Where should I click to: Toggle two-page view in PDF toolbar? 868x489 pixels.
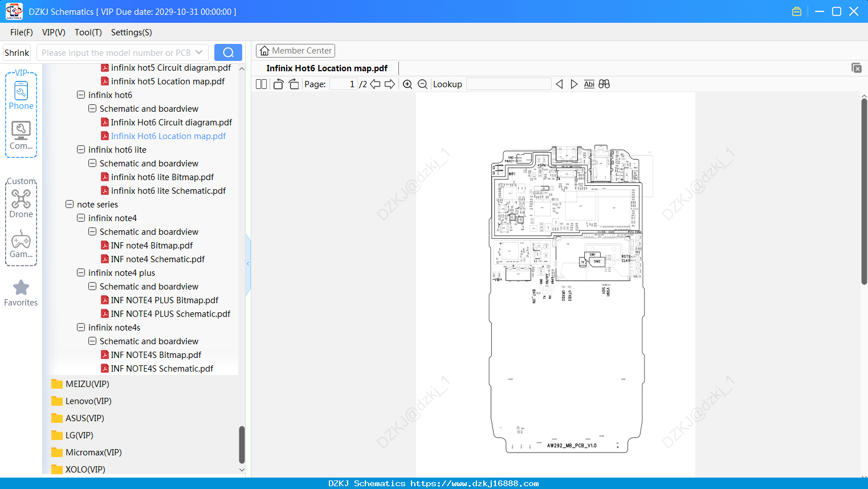point(261,84)
